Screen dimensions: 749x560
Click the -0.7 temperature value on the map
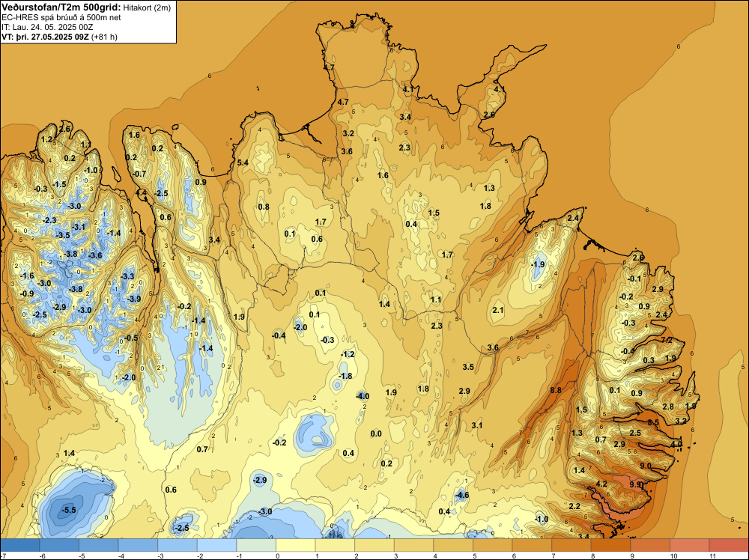click(139, 174)
